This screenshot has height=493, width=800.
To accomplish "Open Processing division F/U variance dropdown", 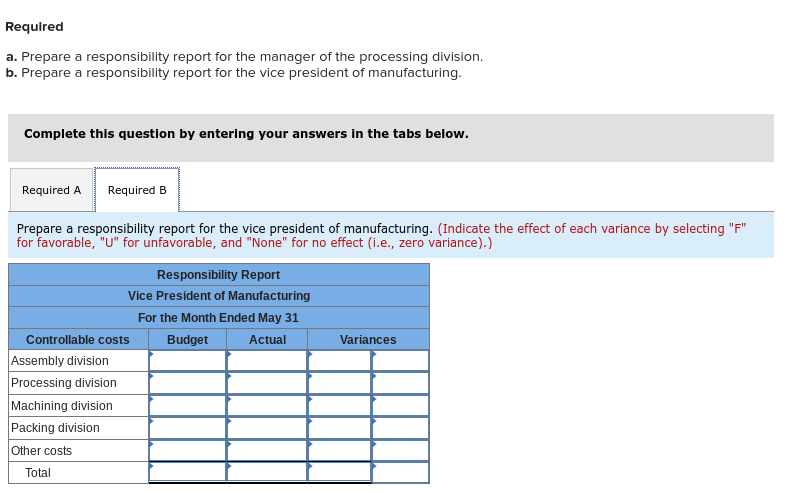I will tap(401, 383).
